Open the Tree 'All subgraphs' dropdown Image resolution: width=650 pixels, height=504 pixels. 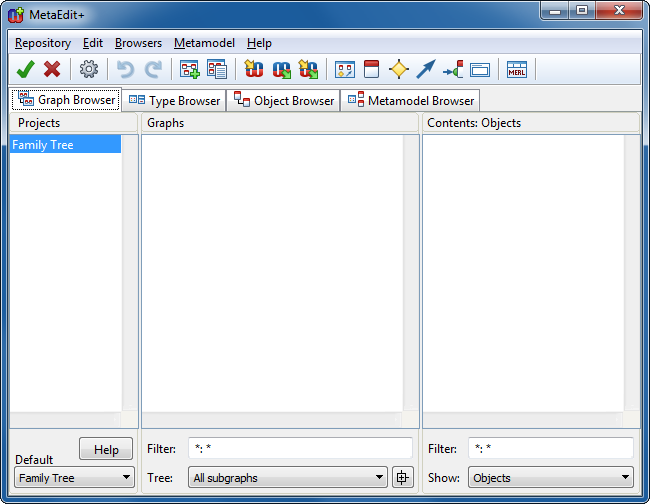287,478
